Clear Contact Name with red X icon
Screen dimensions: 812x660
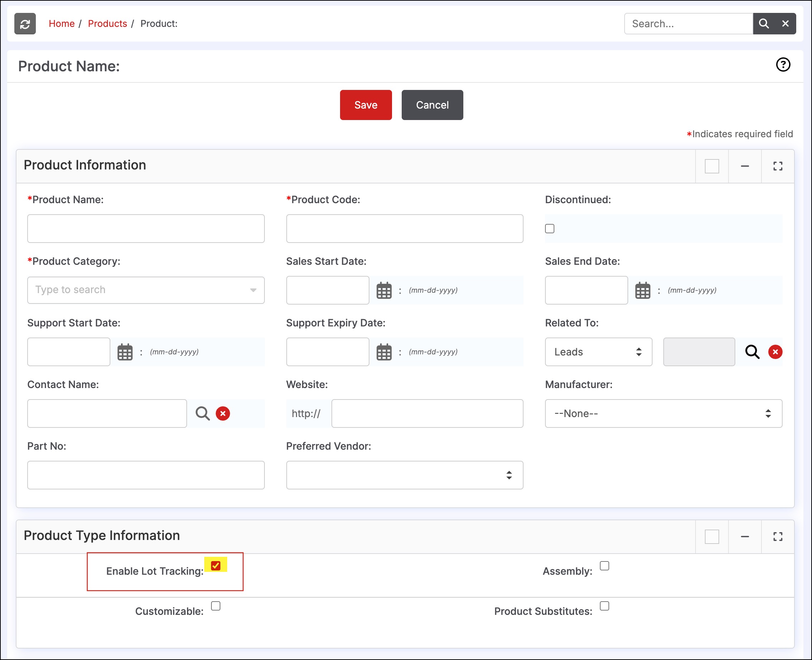click(x=223, y=413)
